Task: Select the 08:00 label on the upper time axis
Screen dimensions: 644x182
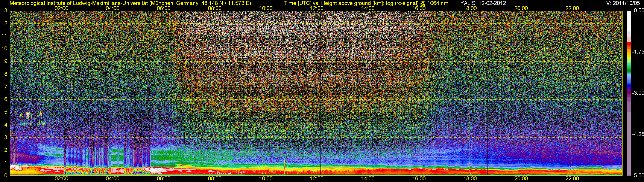Action: pos(215,8)
